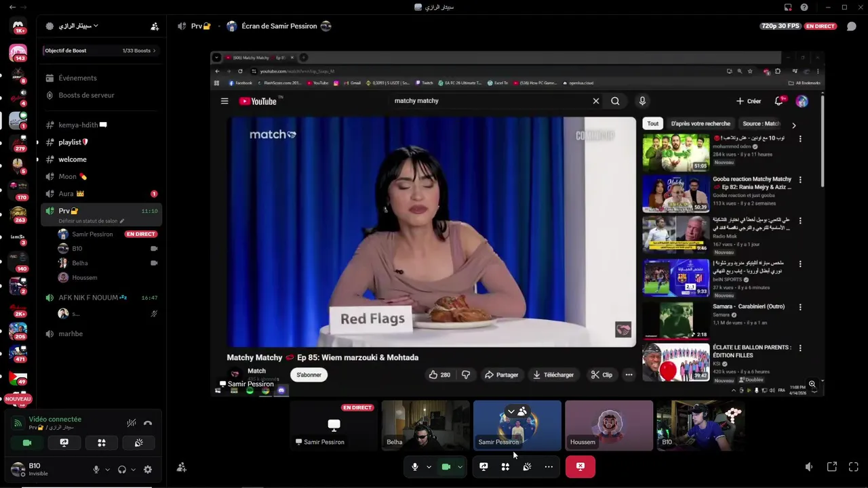
Task: Open the server with 279 badge
Action: (18, 143)
